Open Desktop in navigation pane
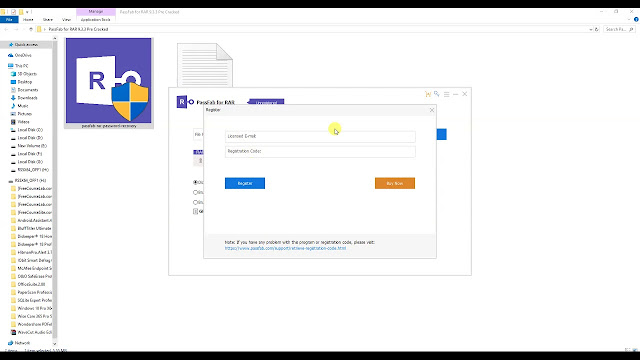 pyautogui.click(x=24, y=82)
